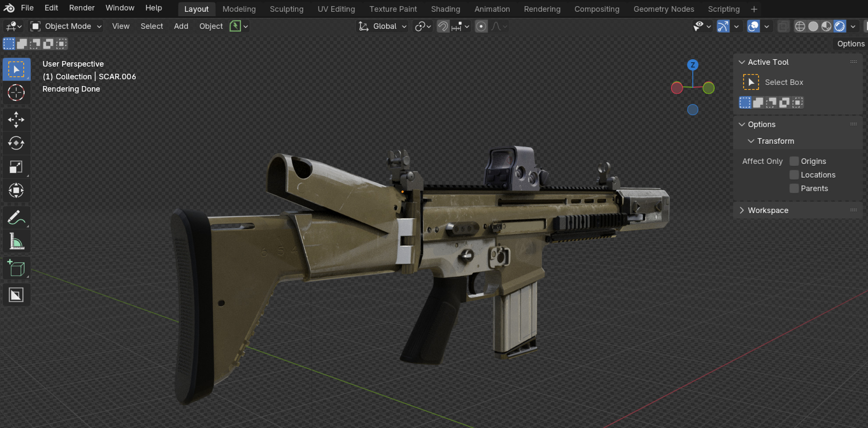Open the File menu
This screenshot has height=428, width=868.
(x=27, y=8)
